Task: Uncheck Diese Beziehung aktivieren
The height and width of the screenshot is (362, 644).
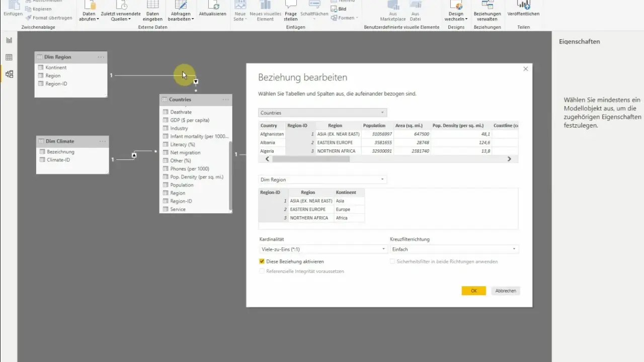Action: click(x=262, y=261)
